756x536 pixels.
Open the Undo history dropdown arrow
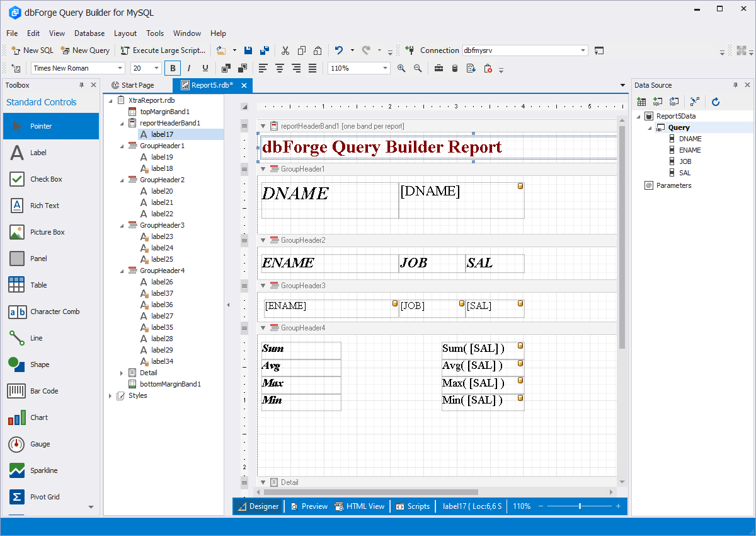coord(352,50)
